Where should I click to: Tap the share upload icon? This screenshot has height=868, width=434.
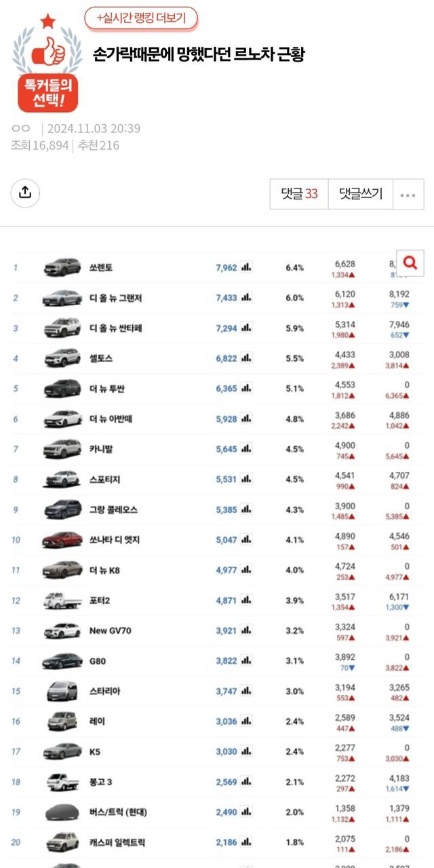point(25,193)
